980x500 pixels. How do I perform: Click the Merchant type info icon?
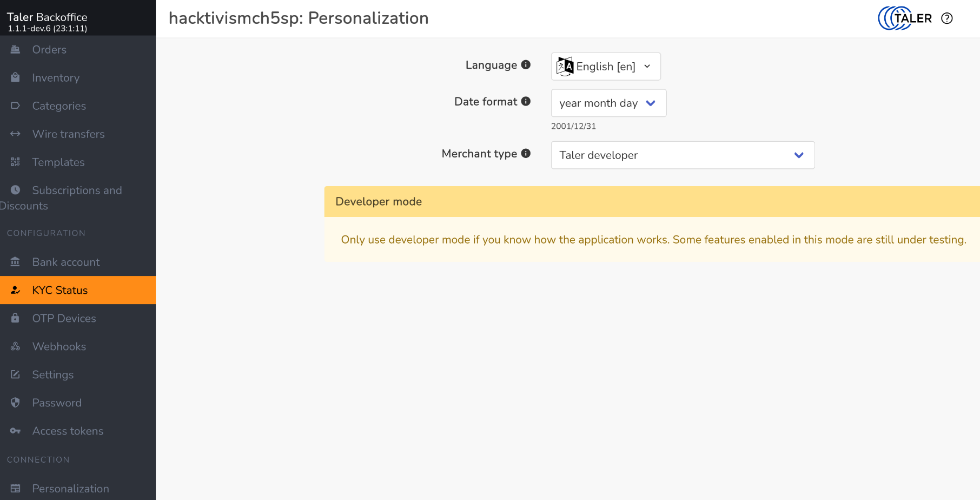526,153
